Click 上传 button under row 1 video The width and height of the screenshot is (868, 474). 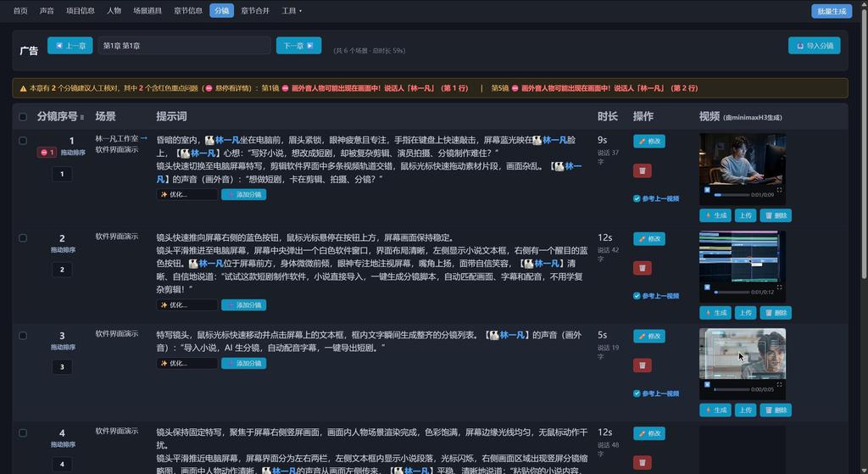click(x=746, y=215)
